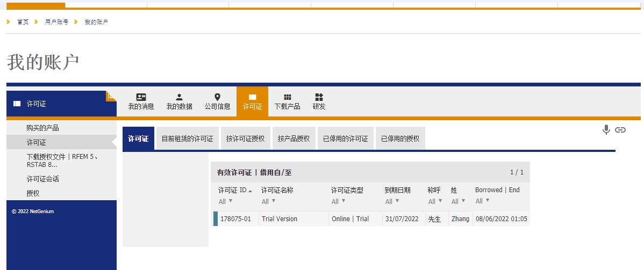Image resolution: width=644 pixels, height=270 pixels.
Task: Go to 用户账号 breadcrumb link
Action: 56,22
